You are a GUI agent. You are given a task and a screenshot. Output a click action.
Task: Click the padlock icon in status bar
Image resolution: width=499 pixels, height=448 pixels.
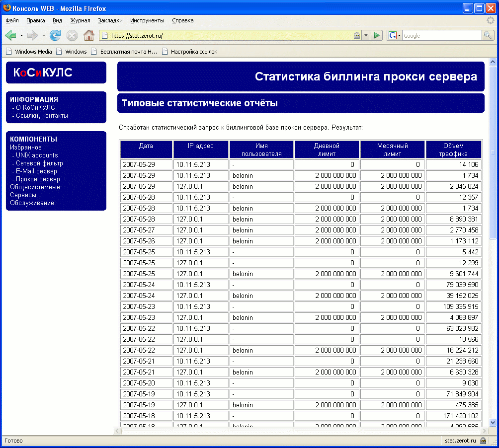click(483, 441)
